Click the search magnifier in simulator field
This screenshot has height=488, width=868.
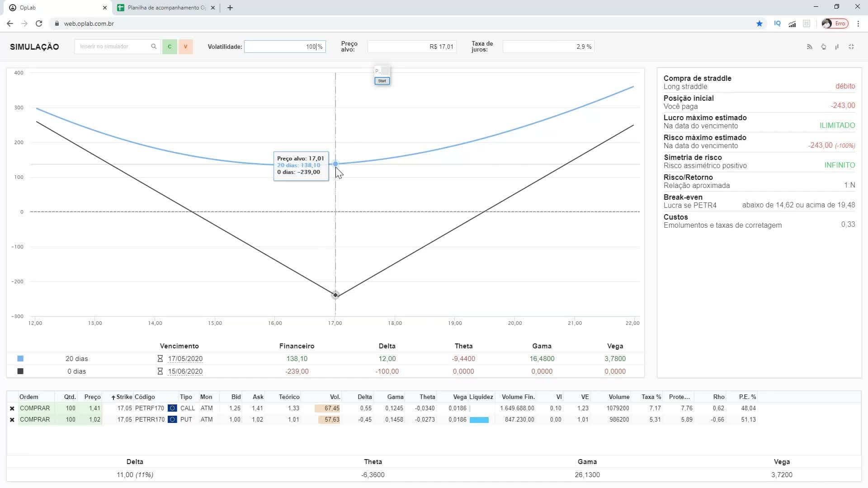[154, 47]
